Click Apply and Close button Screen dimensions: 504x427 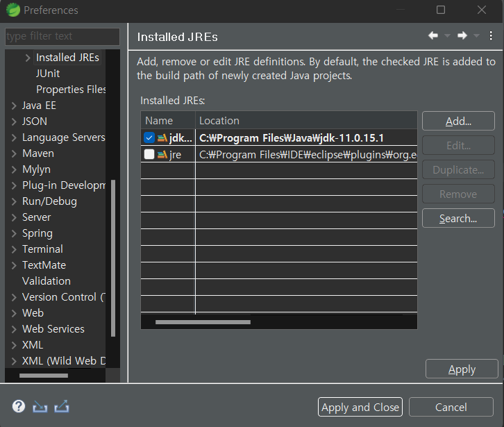click(360, 407)
